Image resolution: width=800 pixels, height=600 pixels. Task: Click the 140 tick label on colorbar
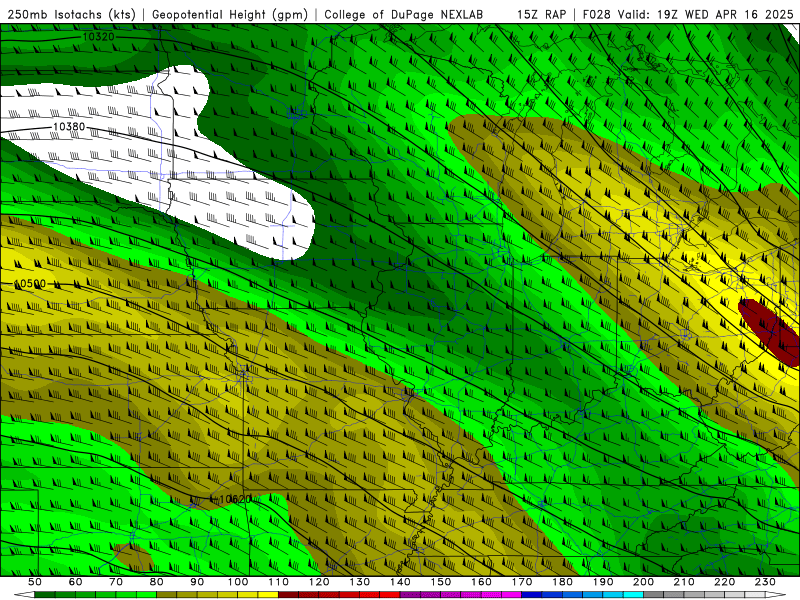coord(400,582)
